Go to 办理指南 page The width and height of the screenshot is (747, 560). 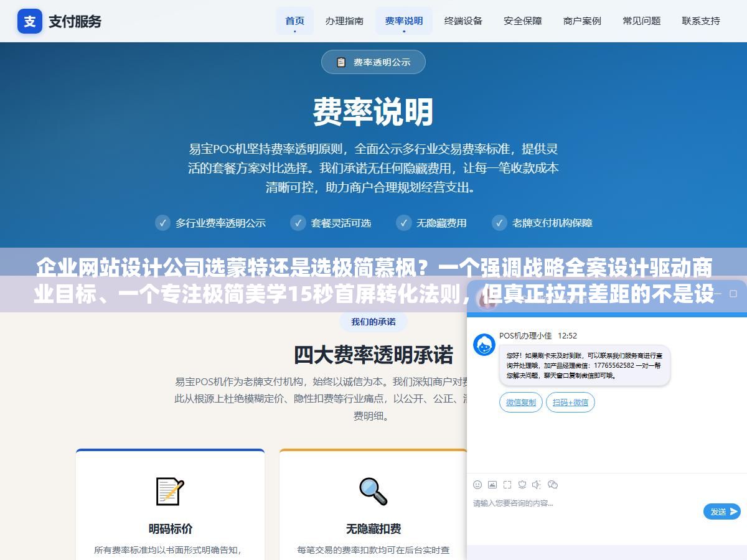click(x=344, y=21)
